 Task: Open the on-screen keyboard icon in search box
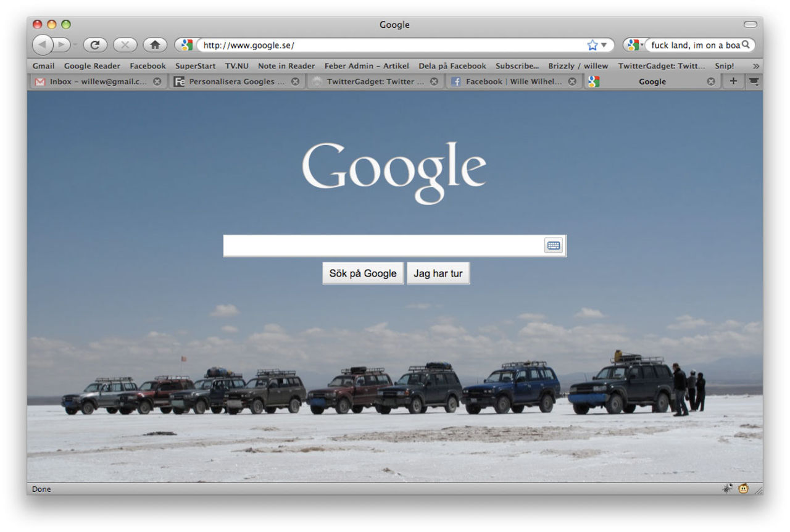[x=554, y=245]
